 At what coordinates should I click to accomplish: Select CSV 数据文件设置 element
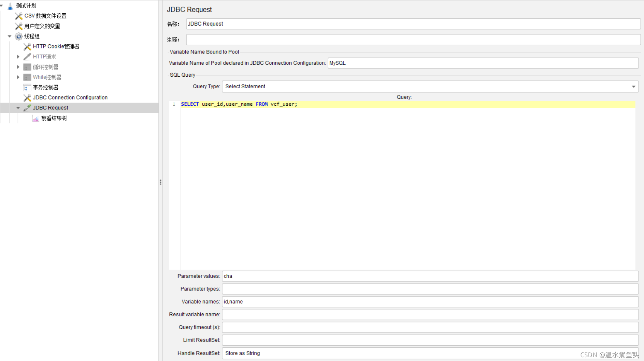tap(45, 16)
